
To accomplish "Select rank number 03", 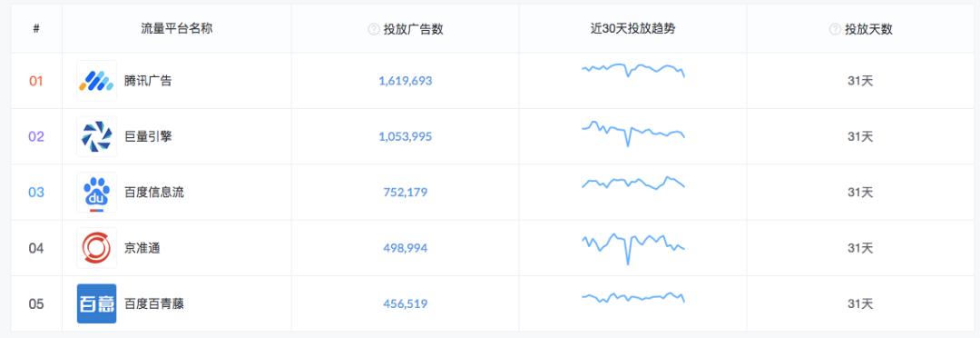I will [x=36, y=192].
